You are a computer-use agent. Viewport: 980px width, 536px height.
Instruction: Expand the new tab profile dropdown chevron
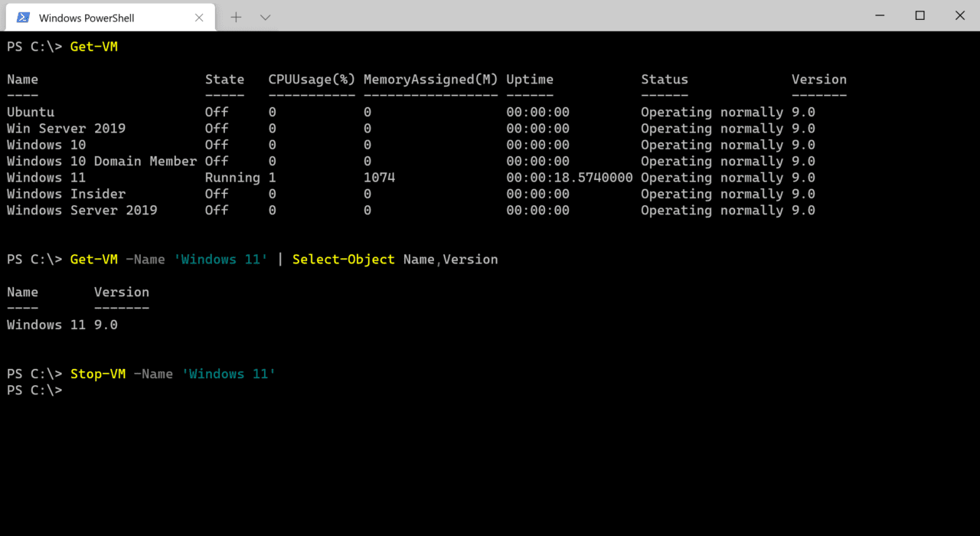tap(265, 17)
